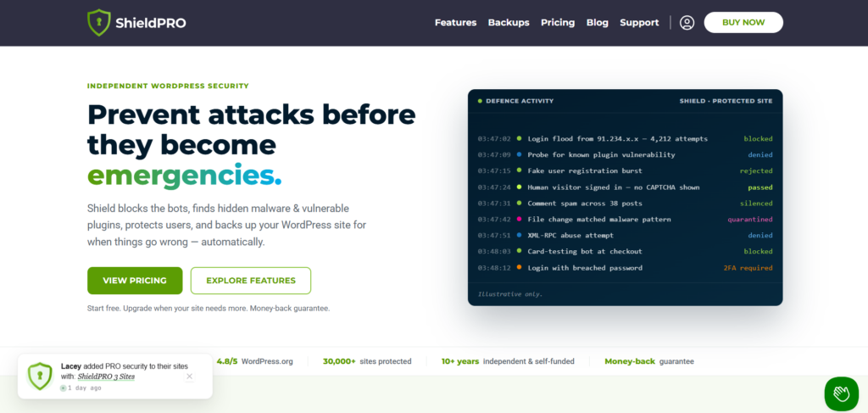868x413 pixels.
Task: Click the 'quarantined' status label
Action: (749, 220)
